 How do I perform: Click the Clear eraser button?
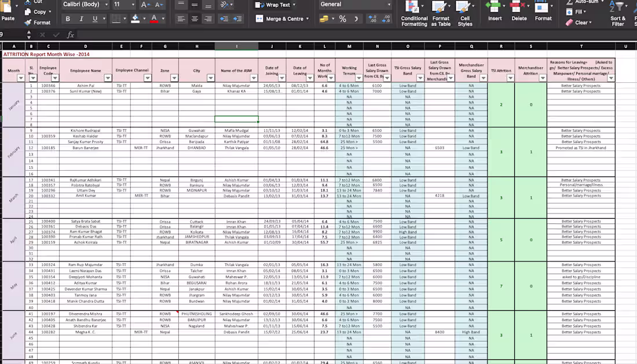(579, 23)
